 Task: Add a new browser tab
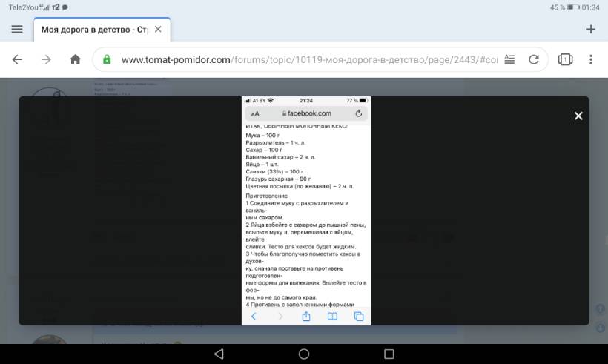[591, 30]
